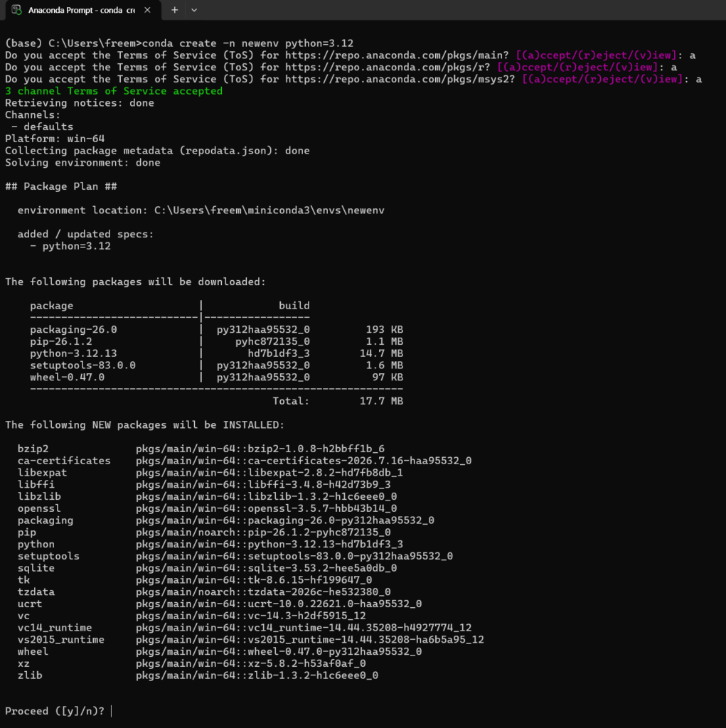Click the repo.anaconda.com/pkgs/main URL
Image resolution: width=726 pixels, height=728 pixels.
[397, 55]
